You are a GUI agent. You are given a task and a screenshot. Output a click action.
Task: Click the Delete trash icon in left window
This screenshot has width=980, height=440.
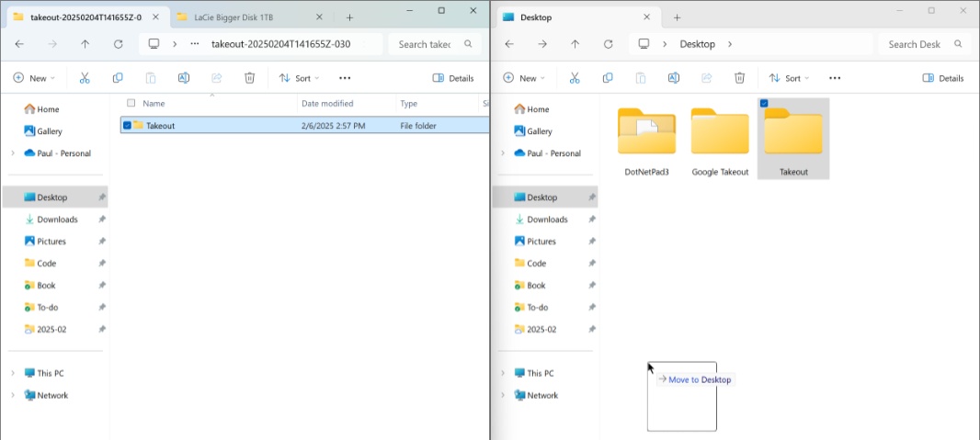(x=249, y=78)
